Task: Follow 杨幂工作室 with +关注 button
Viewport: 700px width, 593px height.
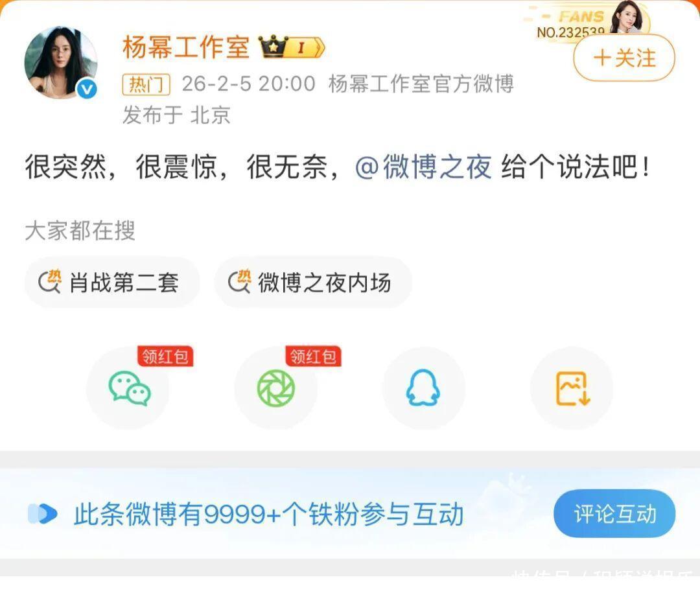Action: (x=624, y=58)
